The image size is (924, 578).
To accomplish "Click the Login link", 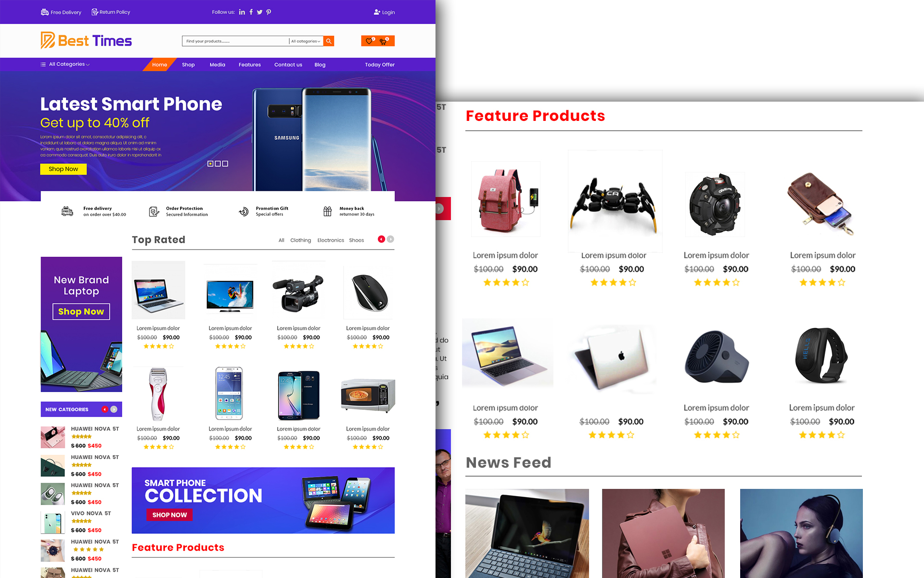I will pos(384,12).
